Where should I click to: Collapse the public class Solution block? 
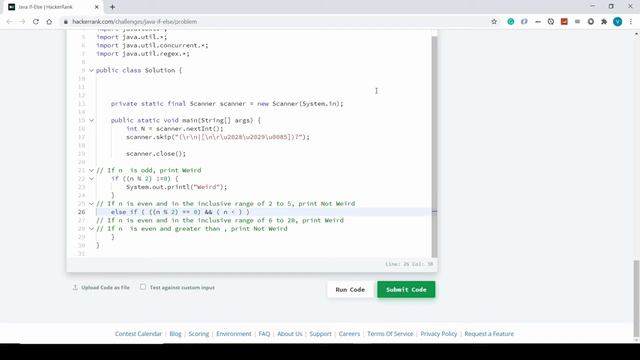tap(91, 70)
